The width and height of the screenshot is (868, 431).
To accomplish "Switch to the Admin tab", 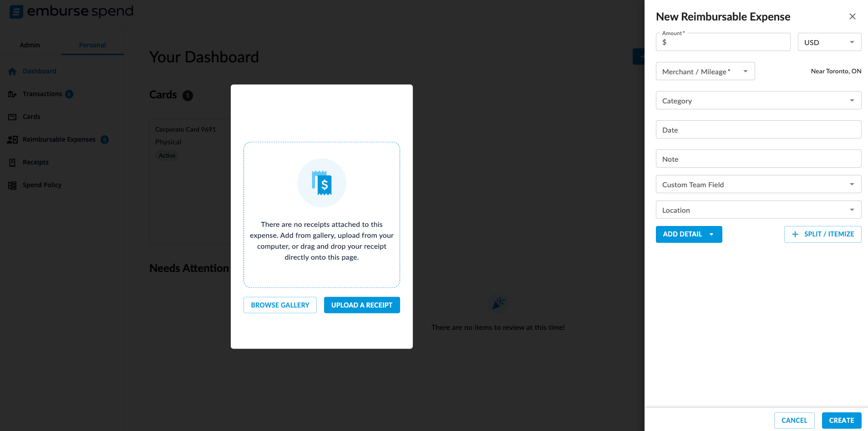I will 30,45.
